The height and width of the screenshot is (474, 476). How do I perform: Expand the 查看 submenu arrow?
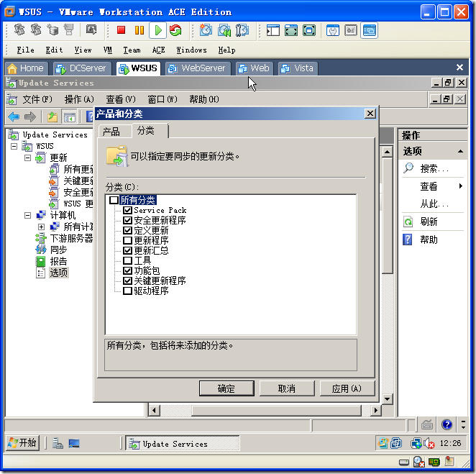tap(461, 186)
